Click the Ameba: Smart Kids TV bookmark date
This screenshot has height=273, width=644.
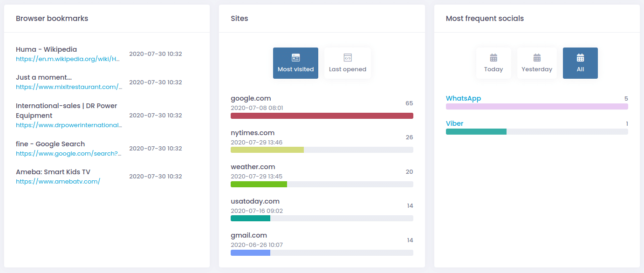coord(156,177)
